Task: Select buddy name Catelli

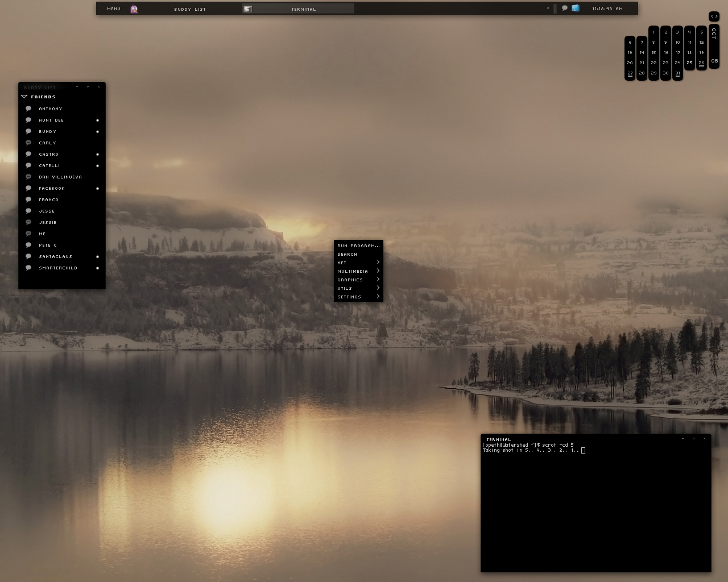Action: 49,165
